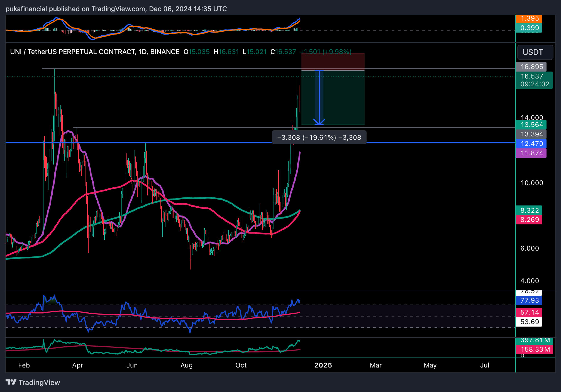
Task: Click the 2025 date axis label
Action: [x=323, y=365]
